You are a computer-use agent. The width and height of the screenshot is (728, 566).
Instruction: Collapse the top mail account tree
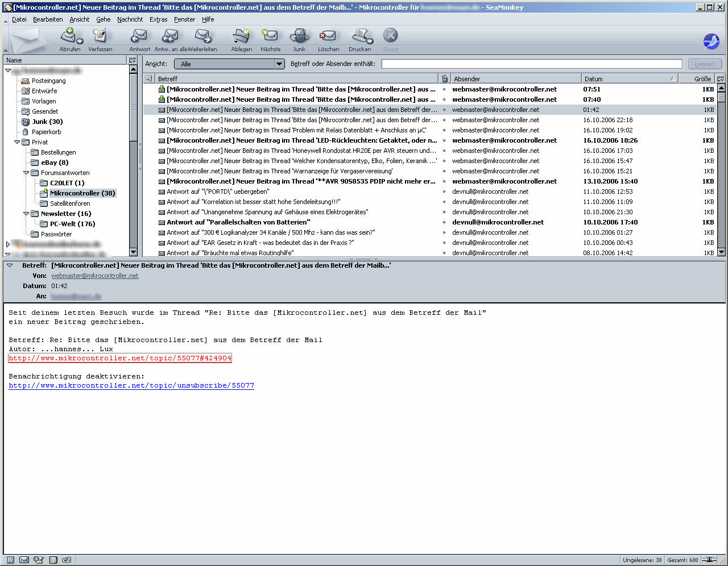click(x=8, y=70)
